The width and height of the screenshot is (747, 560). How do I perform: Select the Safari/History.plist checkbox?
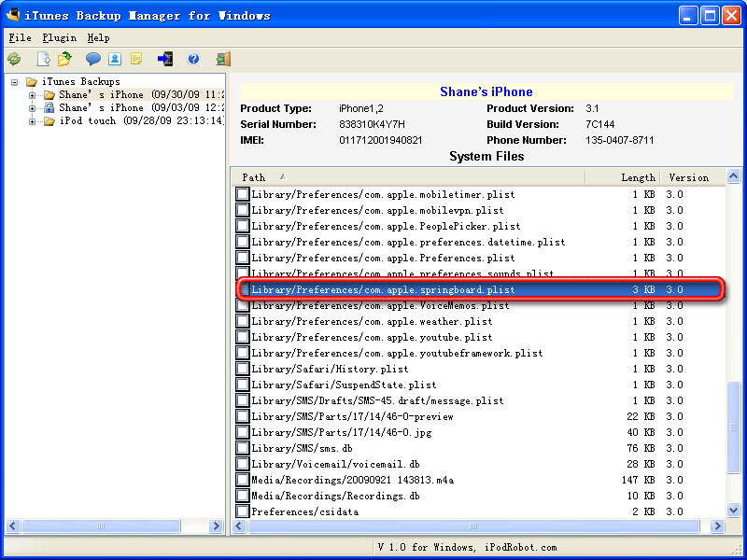[x=243, y=369]
